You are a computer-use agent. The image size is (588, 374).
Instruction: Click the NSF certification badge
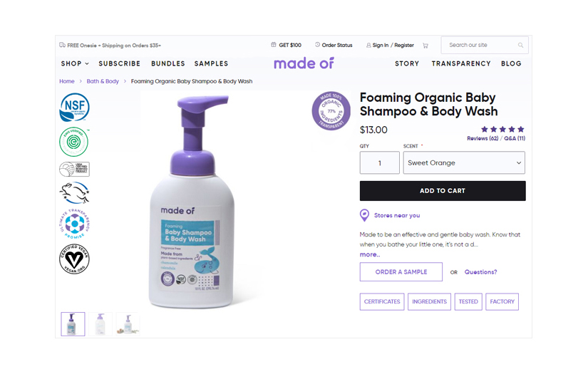tap(74, 107)
